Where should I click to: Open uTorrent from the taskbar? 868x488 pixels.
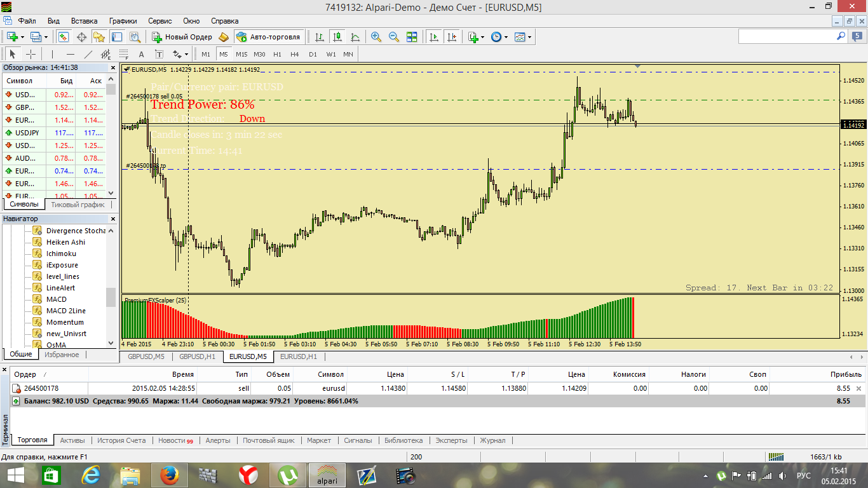click(x=288, y=475)
